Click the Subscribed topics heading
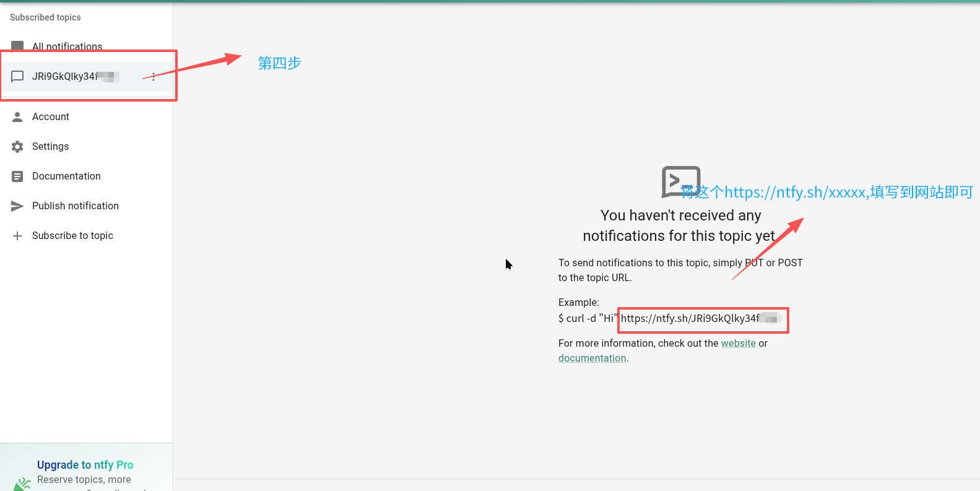Image resolution: width=980 pixels, height=491 pixels. (45, 17)
